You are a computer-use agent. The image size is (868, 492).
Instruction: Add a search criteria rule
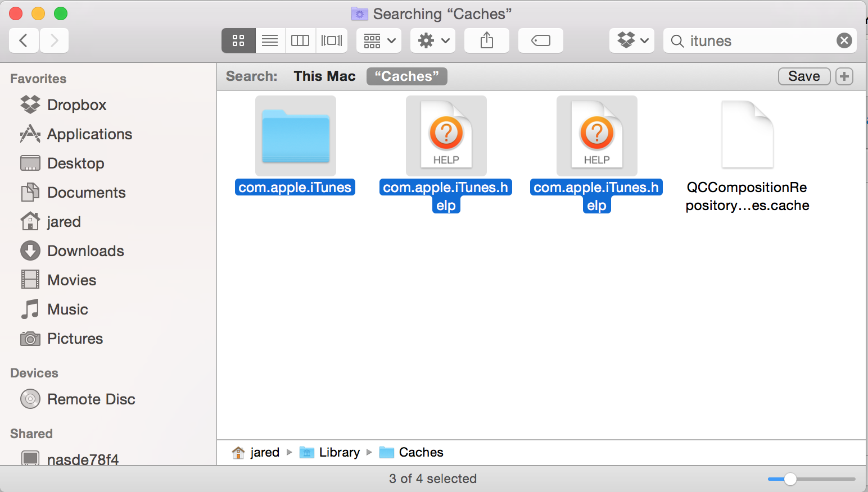844,76
